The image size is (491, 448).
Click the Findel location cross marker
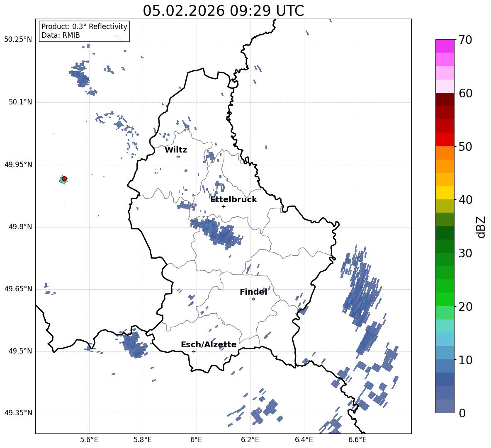253,299
